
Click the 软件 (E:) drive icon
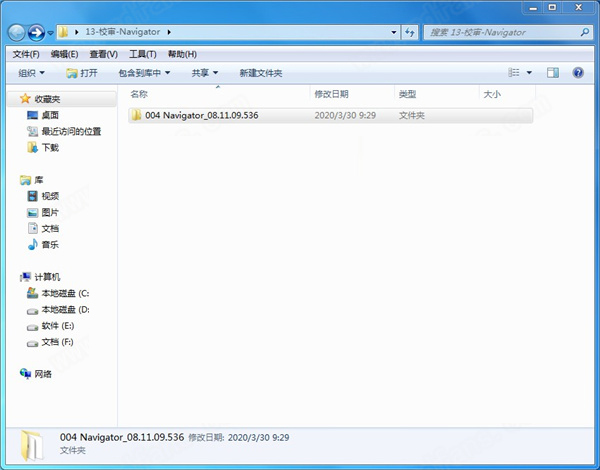coord(33,327)
